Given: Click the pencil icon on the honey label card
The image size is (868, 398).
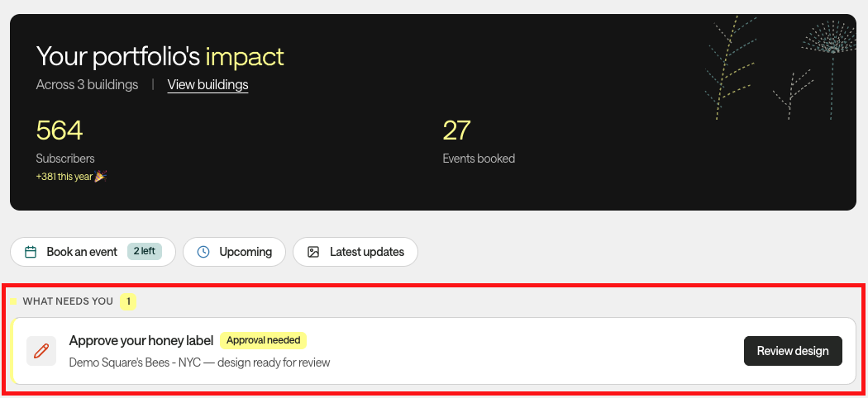Looking at the screenshot, I should point(41,351).
